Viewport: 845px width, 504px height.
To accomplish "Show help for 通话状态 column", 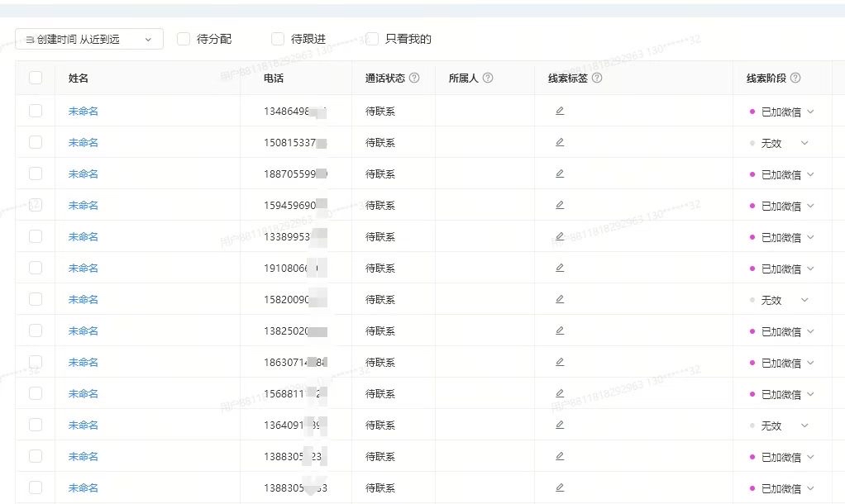I will pyautogui.click(x=414, y=78).
